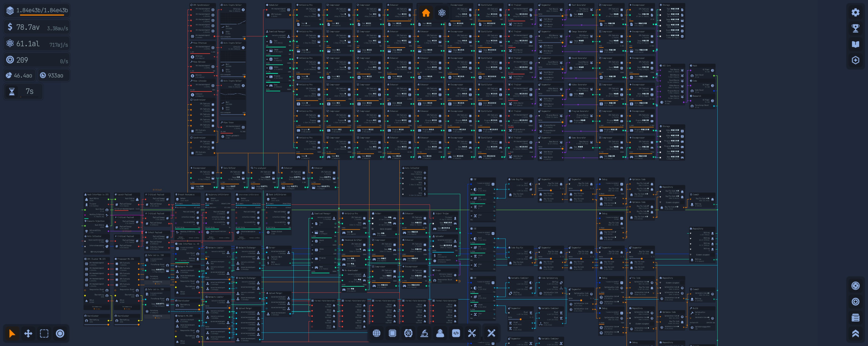Switch to the move arrows tool
Image resolution: width=868 pixels, height=346 pixels.
point(28,334)
